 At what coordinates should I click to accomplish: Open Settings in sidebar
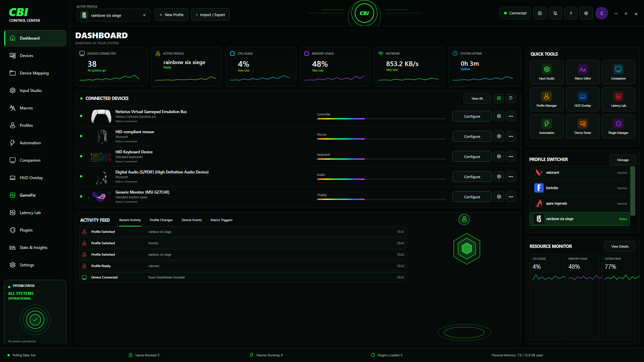[35, 265]
